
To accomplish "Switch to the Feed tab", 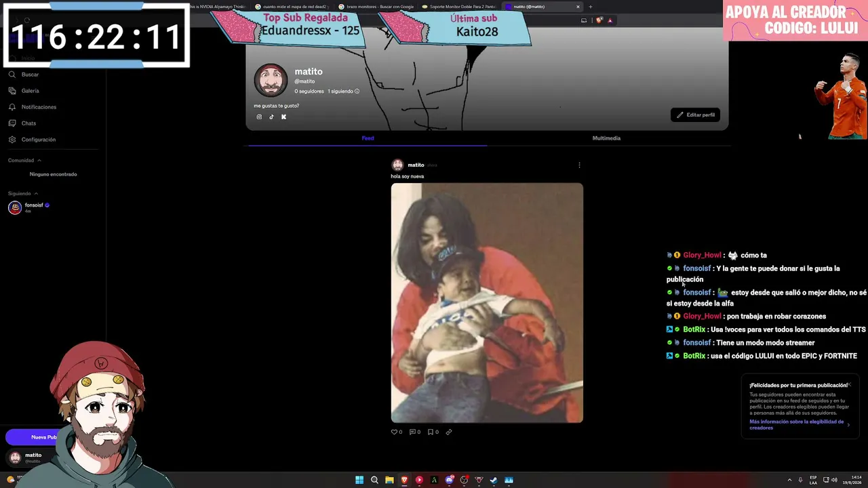I will click(x=368, y=138).
